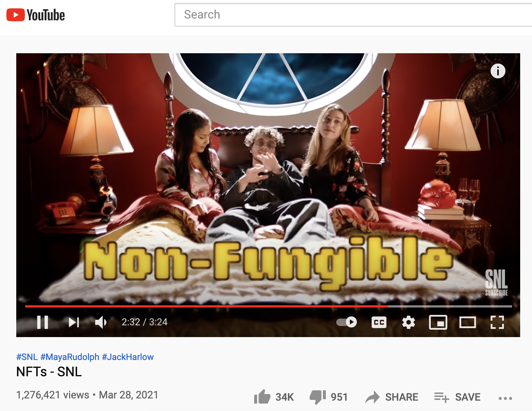Screen dimensions: 532x411
Task: Pause the video with the pause button
Action: tap(42, 322)
